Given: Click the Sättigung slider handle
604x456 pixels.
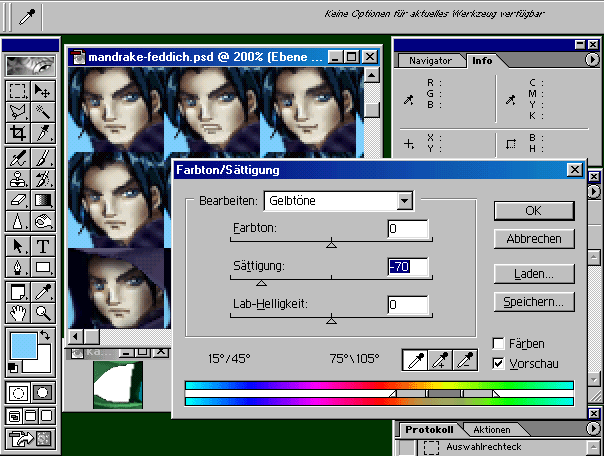Looking at the screenshot, I should pyautogui.click(x=261, y=282).
